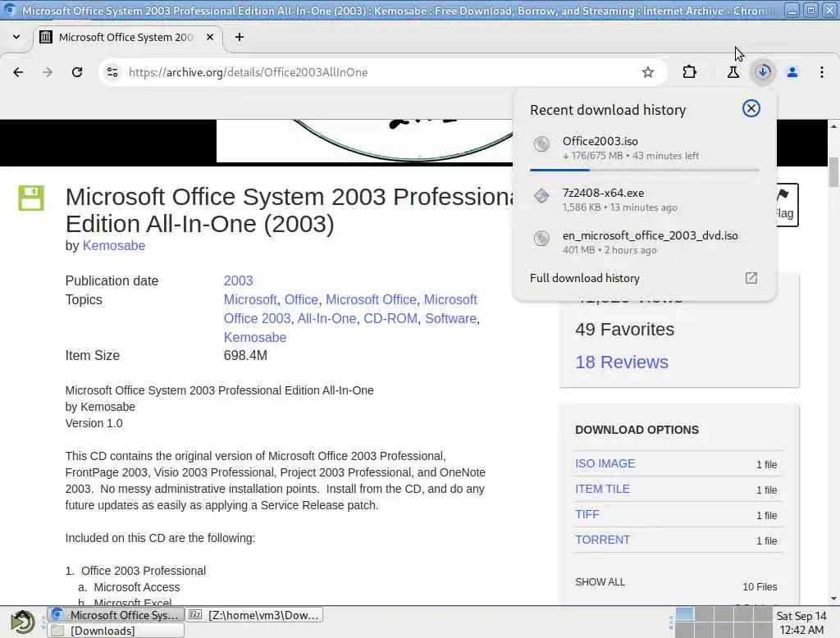The image size is (840, 638).
Task: Open the Software topic link
Action: click(x=450, y=318)
